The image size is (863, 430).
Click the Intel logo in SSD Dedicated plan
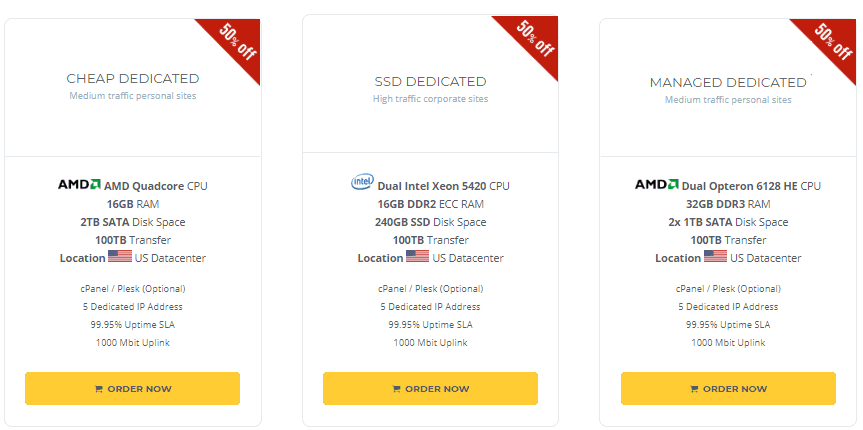tap(362, 182)
